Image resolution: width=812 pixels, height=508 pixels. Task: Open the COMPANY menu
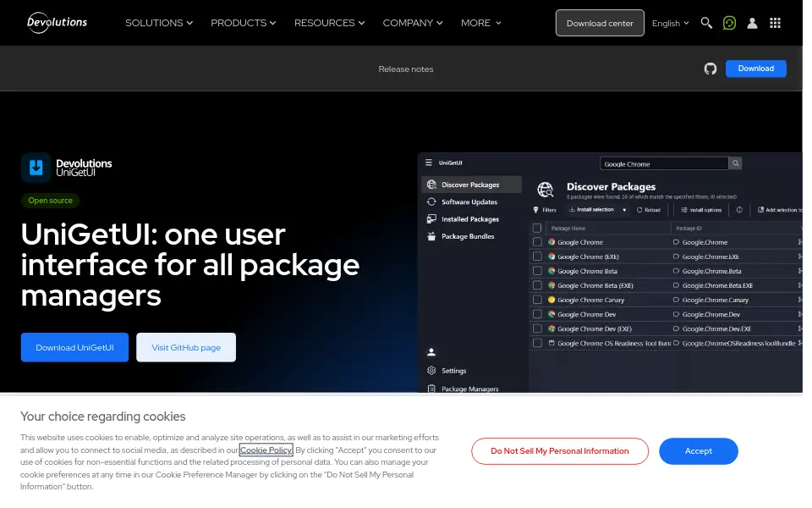413,23
